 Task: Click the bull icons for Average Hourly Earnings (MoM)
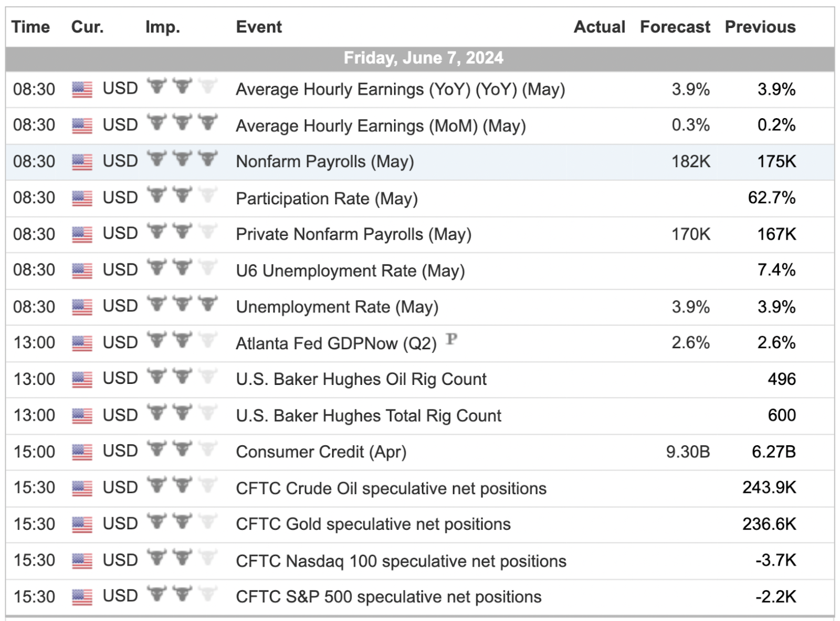tap(182, 123)
